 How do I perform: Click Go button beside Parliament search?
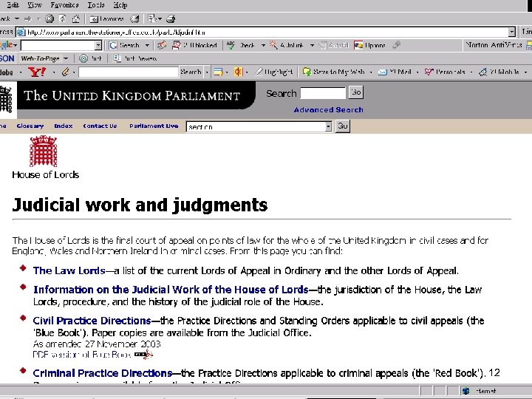coord(356,92)
